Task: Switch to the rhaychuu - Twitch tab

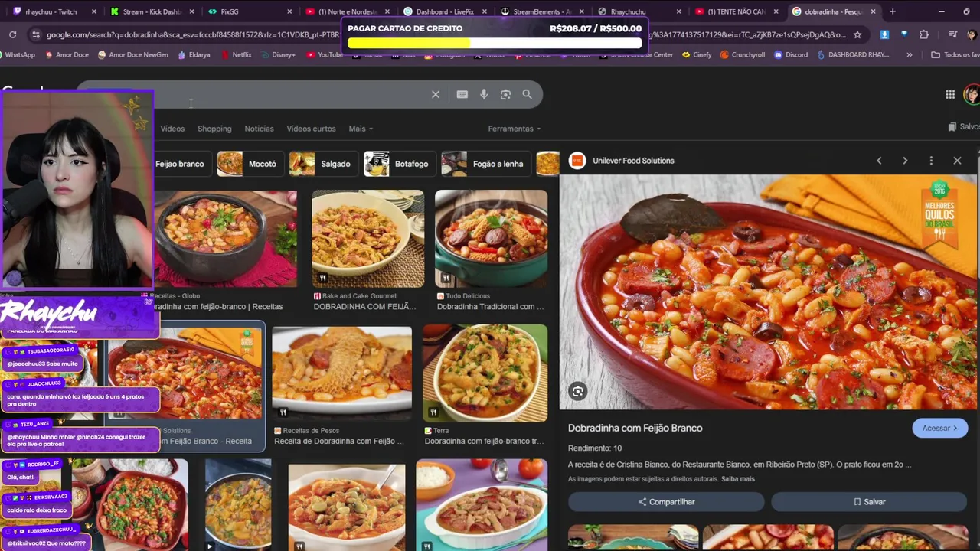Action: click(51, 11)
